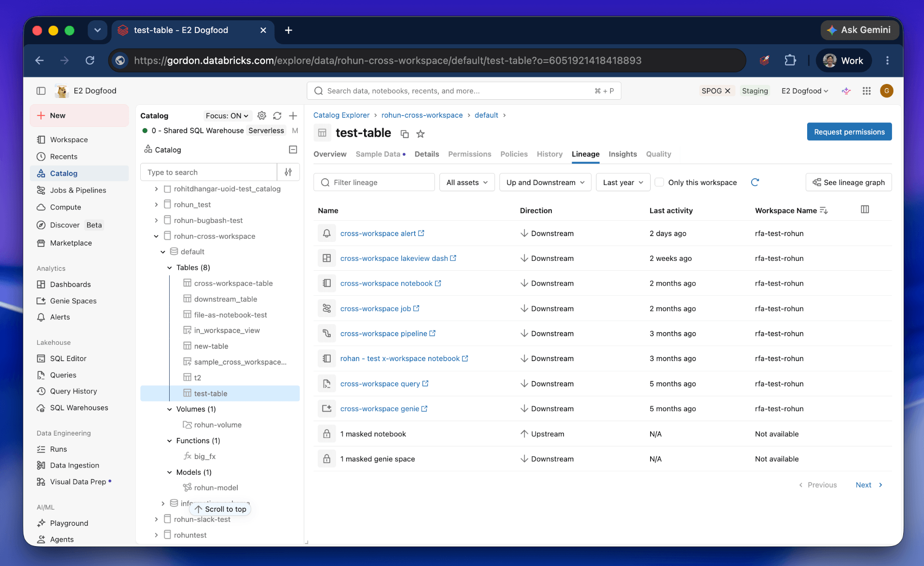Refresh the catalog tree
This screenshot has height=566, width=924.
click(x=277, y=116)
